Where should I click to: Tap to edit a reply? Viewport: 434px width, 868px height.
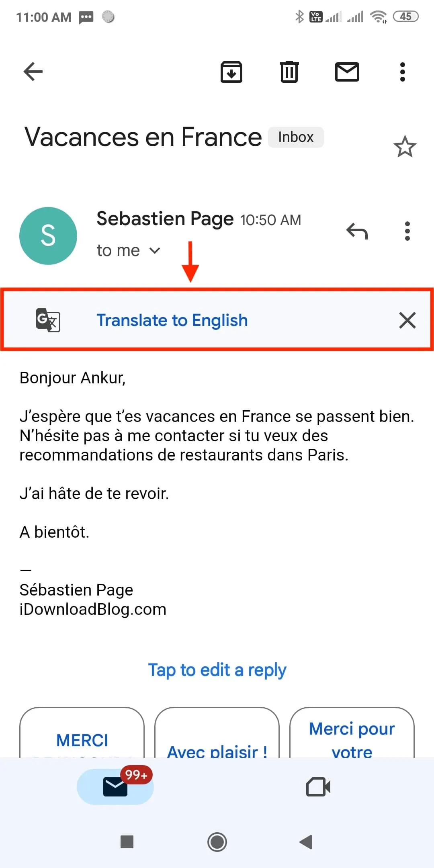pyautogui.click(x=217, y=670)
